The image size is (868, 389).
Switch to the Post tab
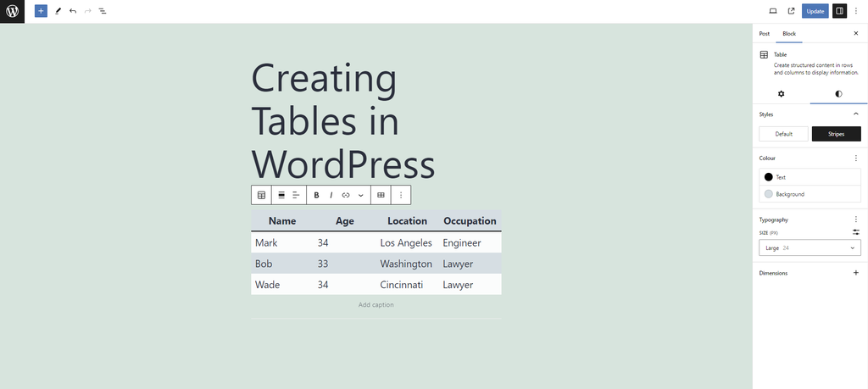coord(765,34)
